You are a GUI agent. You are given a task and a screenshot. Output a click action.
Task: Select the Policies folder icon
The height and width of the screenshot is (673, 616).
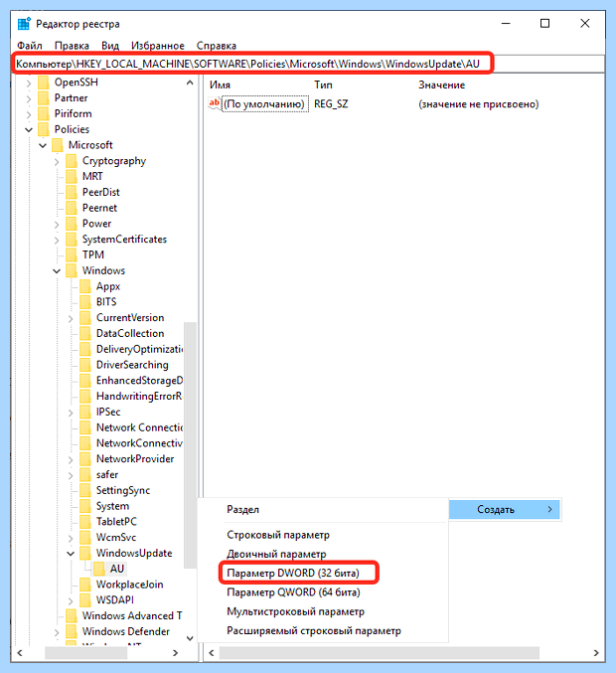tap(44, 129)
